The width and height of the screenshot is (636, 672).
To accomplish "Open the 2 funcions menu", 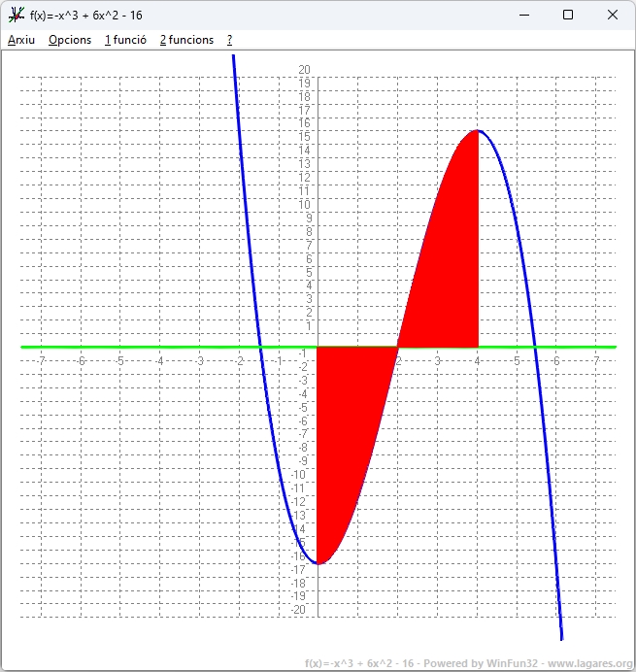I will 186,40.
